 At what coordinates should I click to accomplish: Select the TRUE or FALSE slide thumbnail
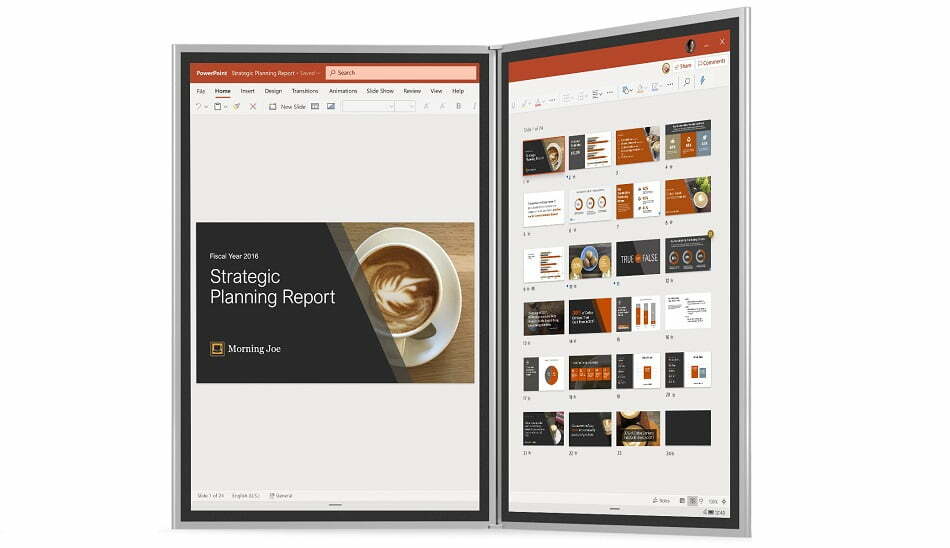(x=638, y=259)
